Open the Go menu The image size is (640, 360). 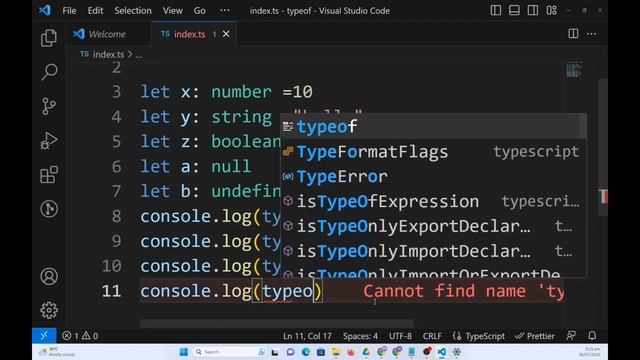[x=199, y=11]
